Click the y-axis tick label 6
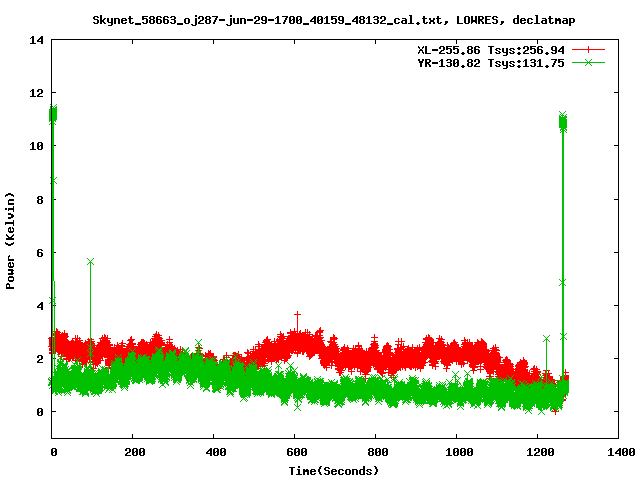640x480 pixels. point(40,253)
